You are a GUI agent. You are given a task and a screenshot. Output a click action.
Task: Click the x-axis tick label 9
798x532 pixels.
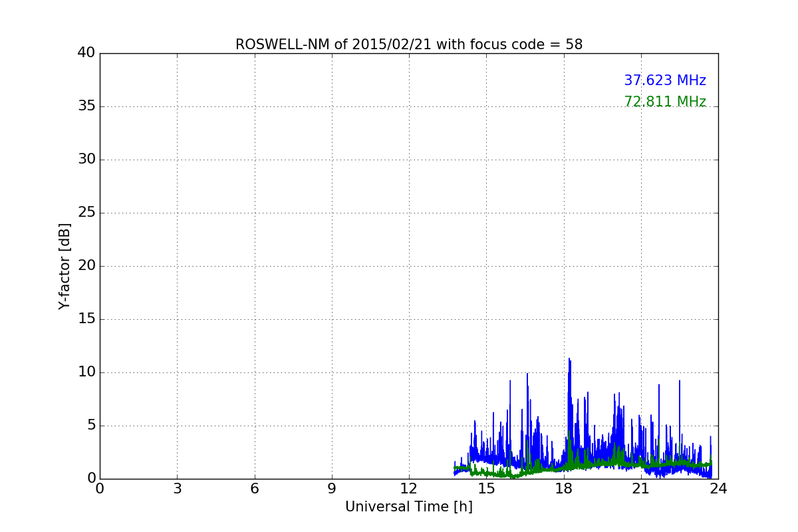[x=332, y=489]
